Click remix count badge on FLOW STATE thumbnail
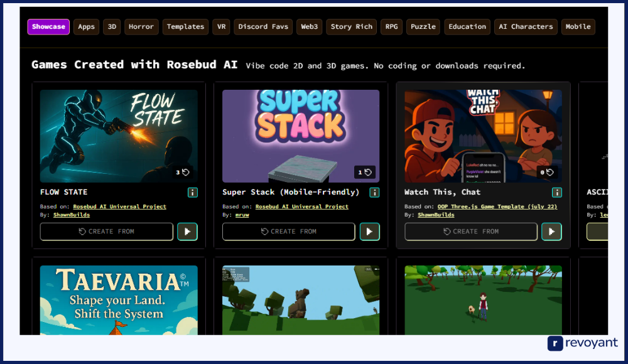This screenshot has width=628, height=364. [183, 172]
